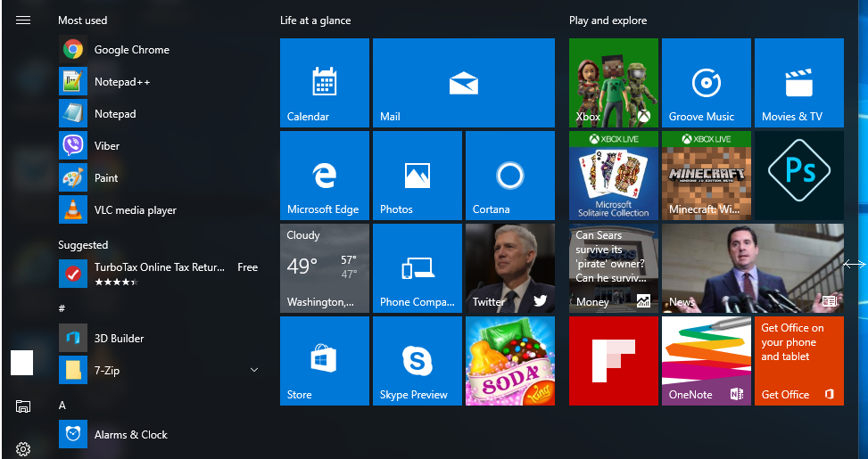
Task: Open the Xbox avatars tile
Action: (x=614, y=83)
